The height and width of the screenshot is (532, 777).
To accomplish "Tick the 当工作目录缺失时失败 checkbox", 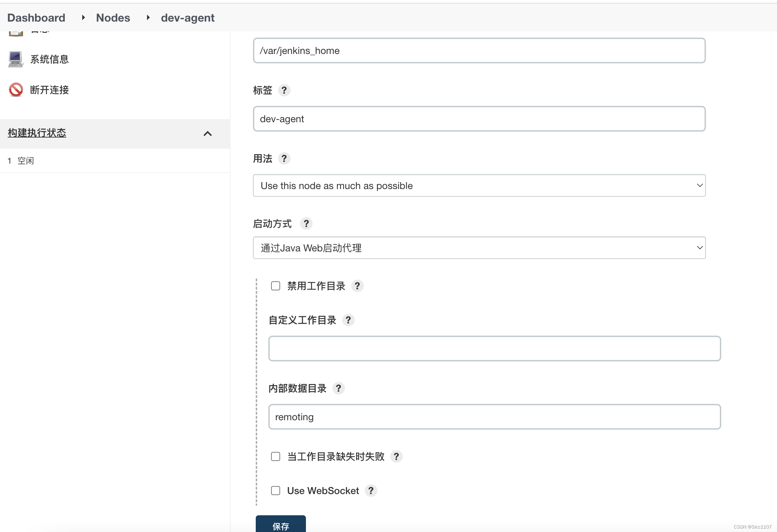I will 276,457.
